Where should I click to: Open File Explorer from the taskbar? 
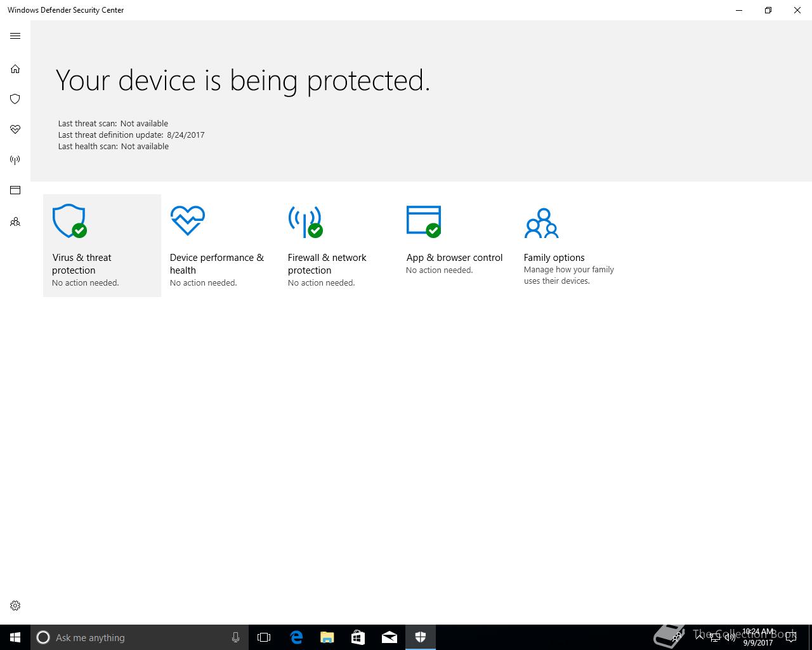click(327, 637)
